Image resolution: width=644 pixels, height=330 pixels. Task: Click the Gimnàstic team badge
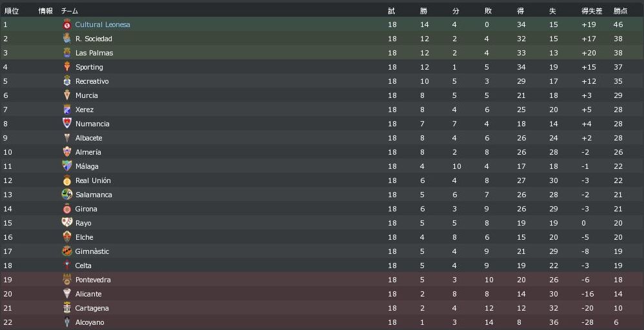point(66,251)
